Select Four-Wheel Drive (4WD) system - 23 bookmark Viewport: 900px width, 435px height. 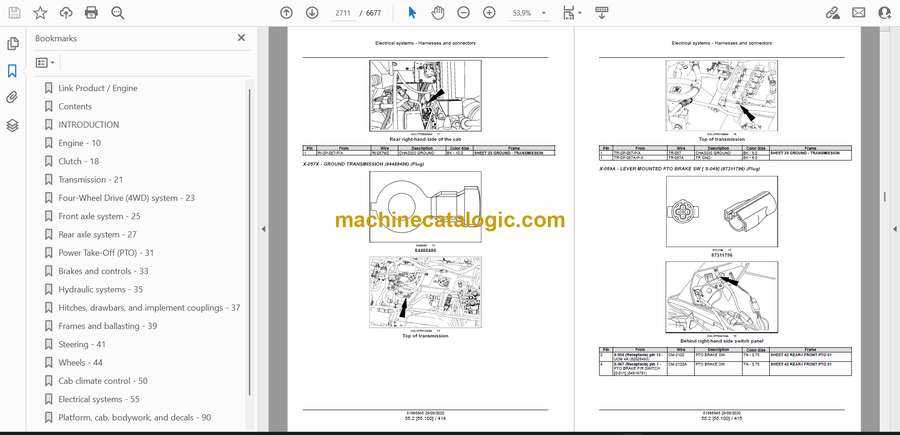[126, 198]
